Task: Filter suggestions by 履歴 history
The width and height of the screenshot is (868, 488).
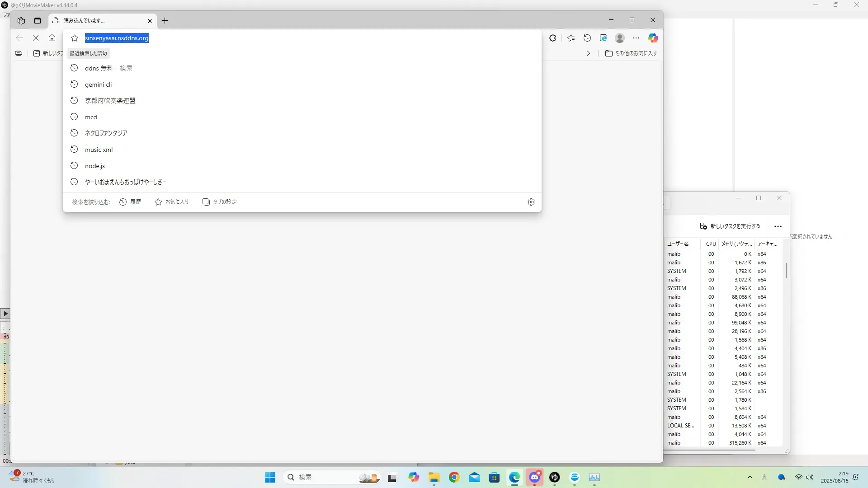Action: [130, 202]
